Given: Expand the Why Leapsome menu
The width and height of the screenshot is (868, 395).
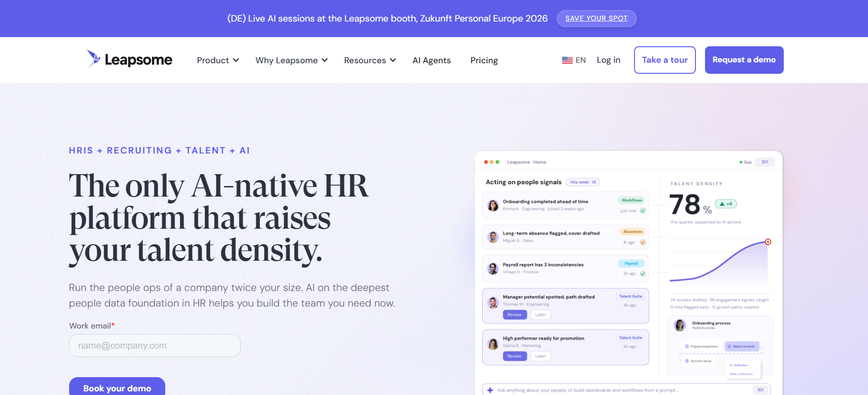Looking at the screenshot, I should [x=292, y=60].
